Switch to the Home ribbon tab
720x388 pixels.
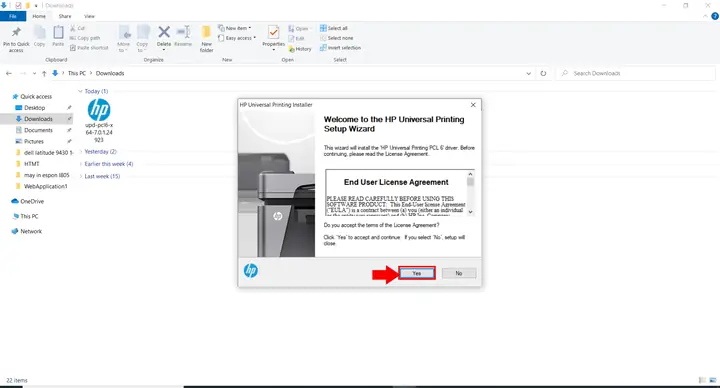pos(39,16)
